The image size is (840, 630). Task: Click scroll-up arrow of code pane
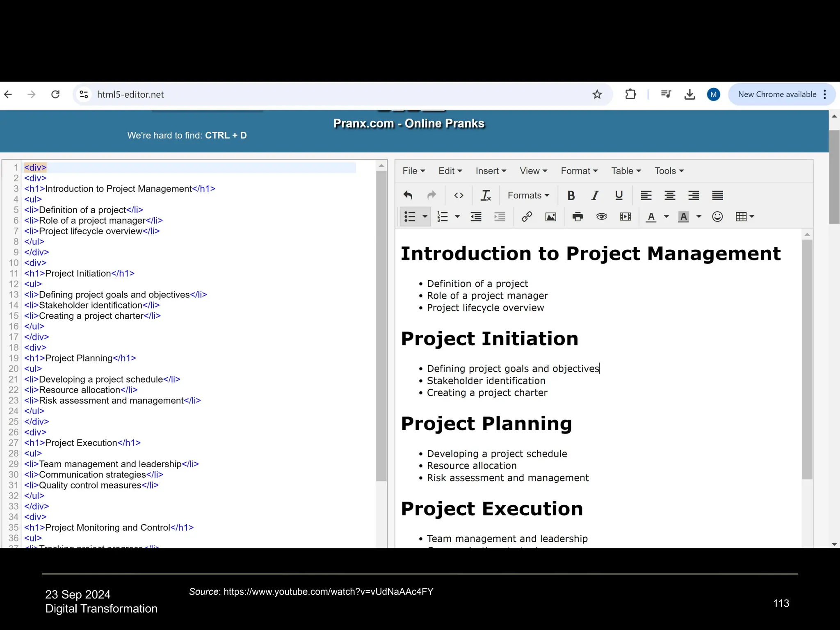381,166
